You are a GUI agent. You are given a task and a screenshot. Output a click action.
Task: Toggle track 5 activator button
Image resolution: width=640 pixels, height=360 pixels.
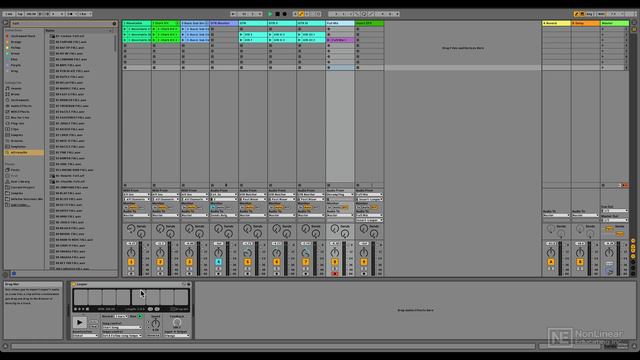click(x=247, y=262)
